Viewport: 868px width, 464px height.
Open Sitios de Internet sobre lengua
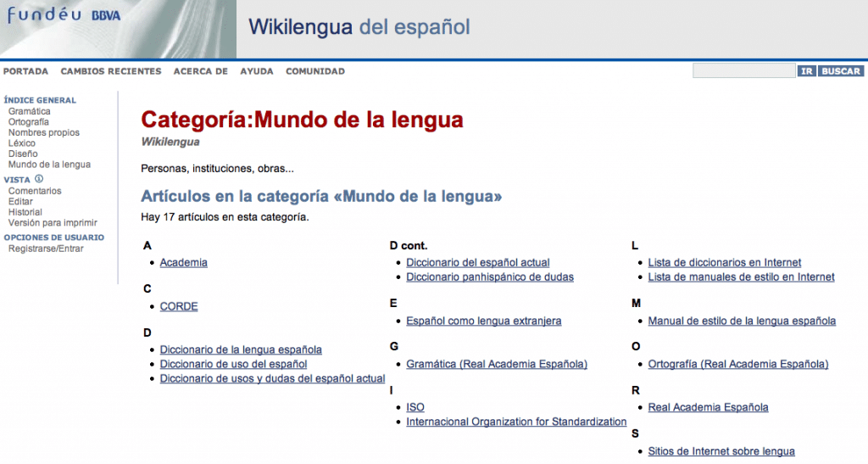click(x=721, y=451)
